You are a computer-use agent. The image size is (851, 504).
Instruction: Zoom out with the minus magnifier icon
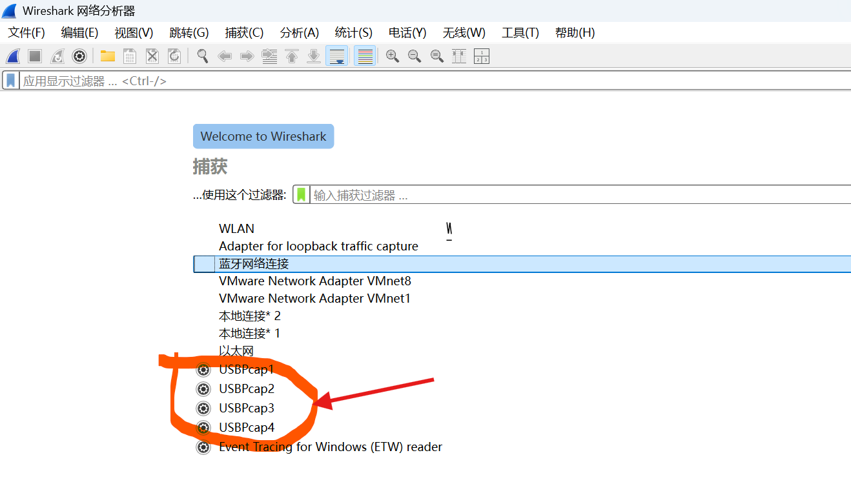pyautogui.click(x=415, y=56)
